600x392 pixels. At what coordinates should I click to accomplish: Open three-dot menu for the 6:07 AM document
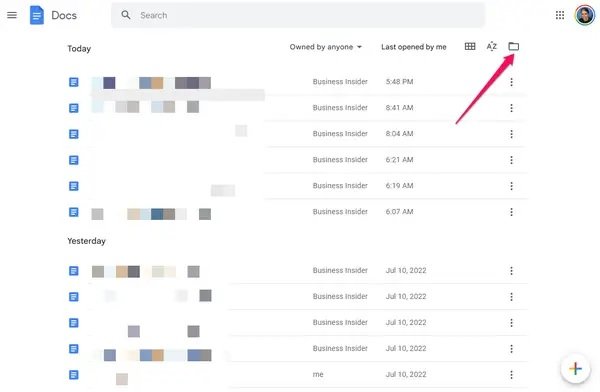511,212
